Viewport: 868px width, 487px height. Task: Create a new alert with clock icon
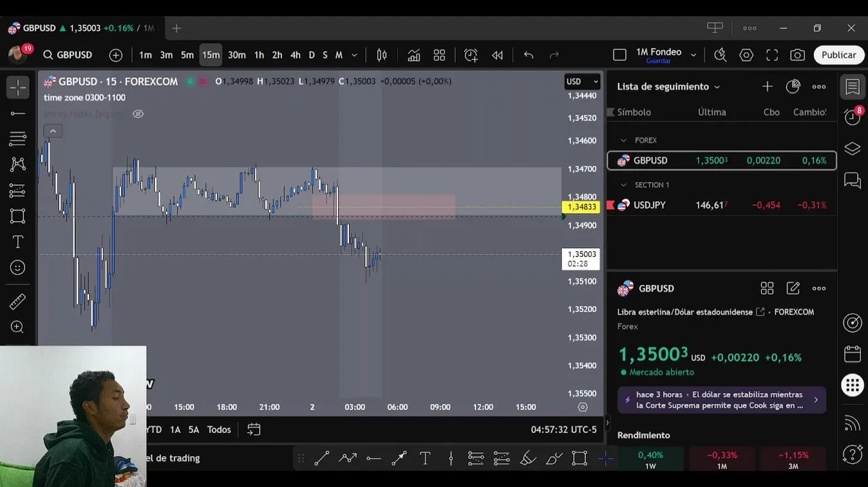(x=471, y=55)
